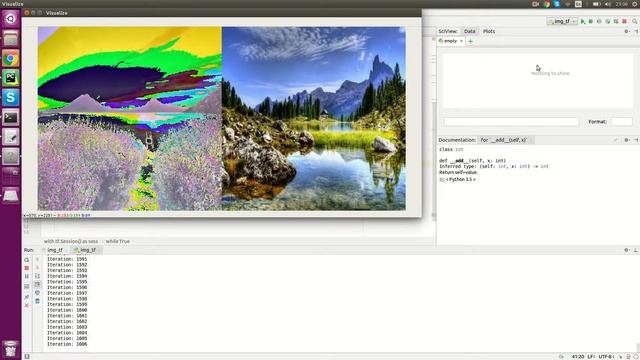Run img_tf with the green play button

coord(583,21)
